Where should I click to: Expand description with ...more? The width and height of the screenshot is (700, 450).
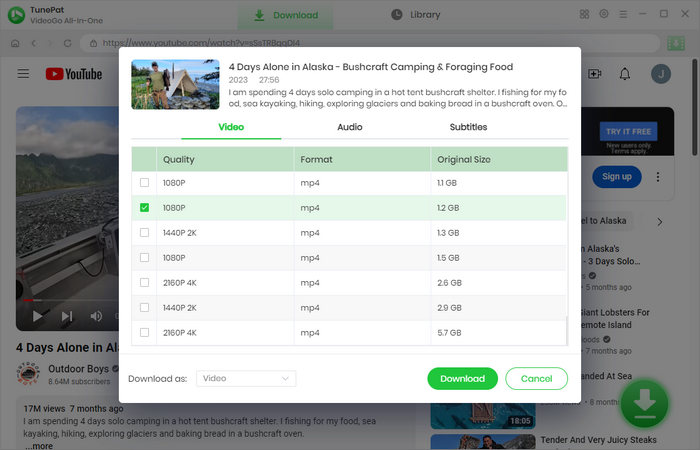(38, 446)
